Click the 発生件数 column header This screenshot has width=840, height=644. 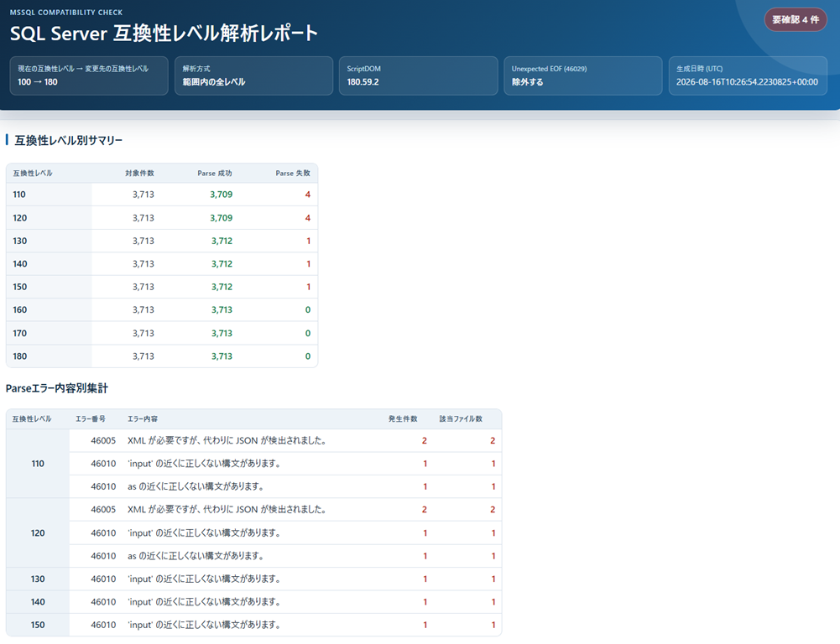tap(403, 418)
